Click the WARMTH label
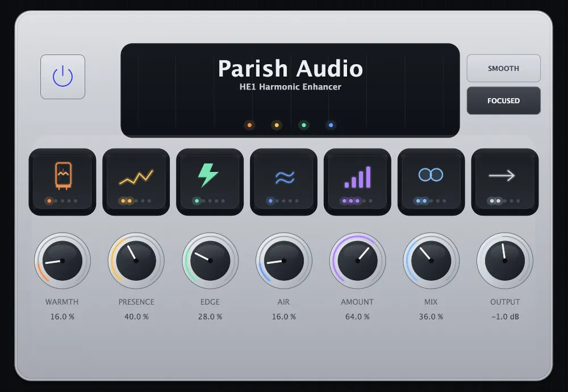The image size is (568, 392). [62, 302]
